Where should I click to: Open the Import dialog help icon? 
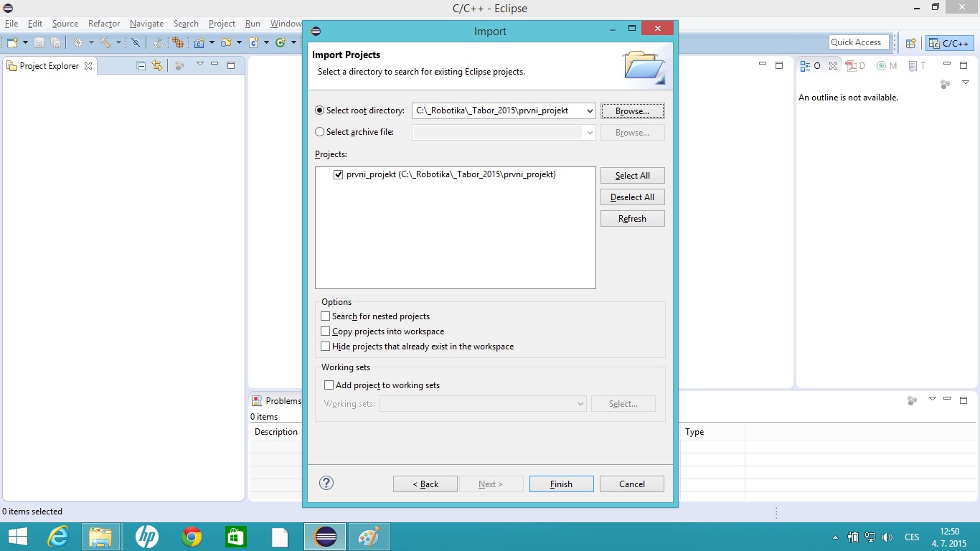326,483
